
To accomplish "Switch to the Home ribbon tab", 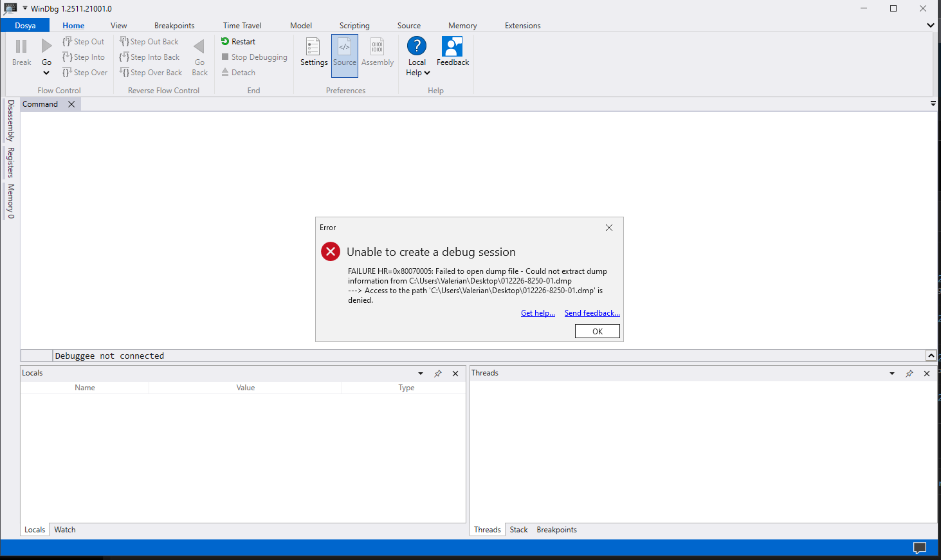I will point(73,26).
